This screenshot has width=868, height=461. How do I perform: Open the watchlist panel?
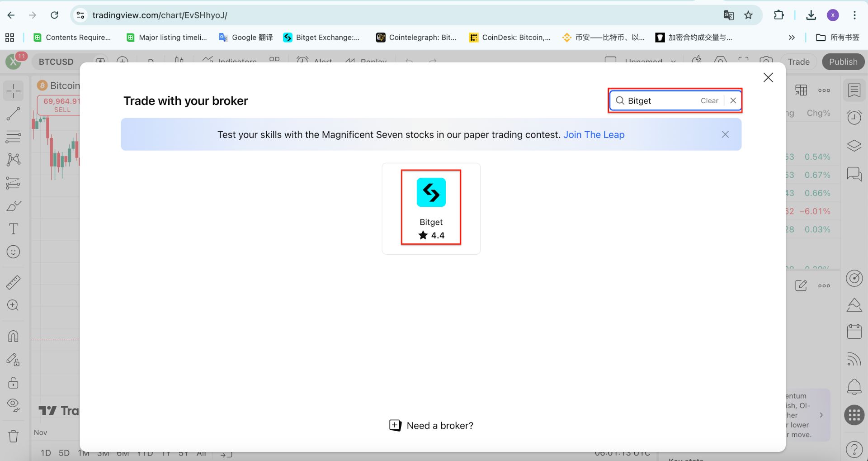[854, 90]
